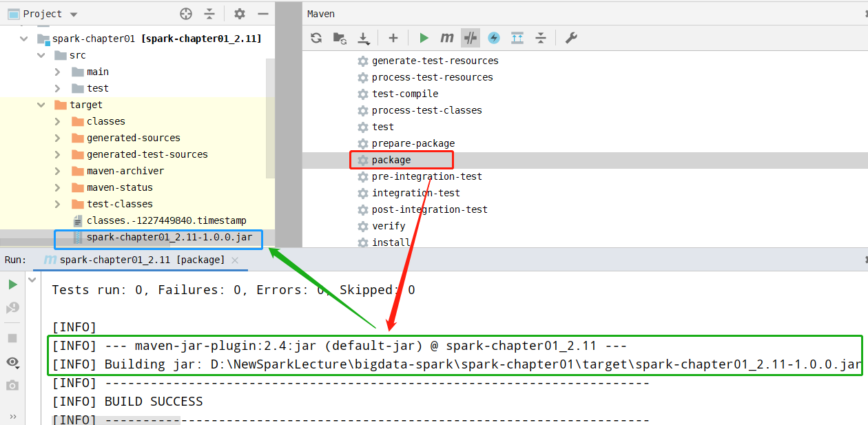Click camera dump icon in Run panel

tap(12, 386)
